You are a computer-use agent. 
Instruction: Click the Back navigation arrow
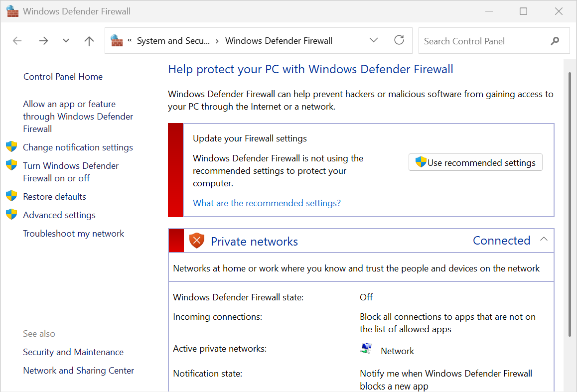point(17,41)
